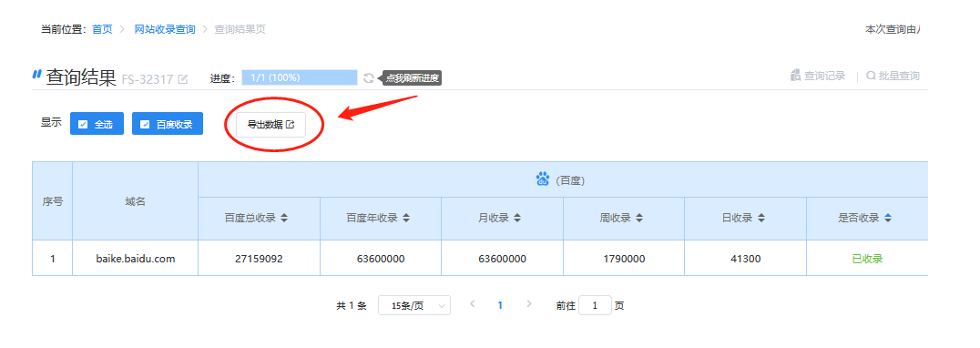Sort by 百度年收录 column arrows
This screenshot has height=348, width=980.
pyautogui.click(x=406, y=218)
